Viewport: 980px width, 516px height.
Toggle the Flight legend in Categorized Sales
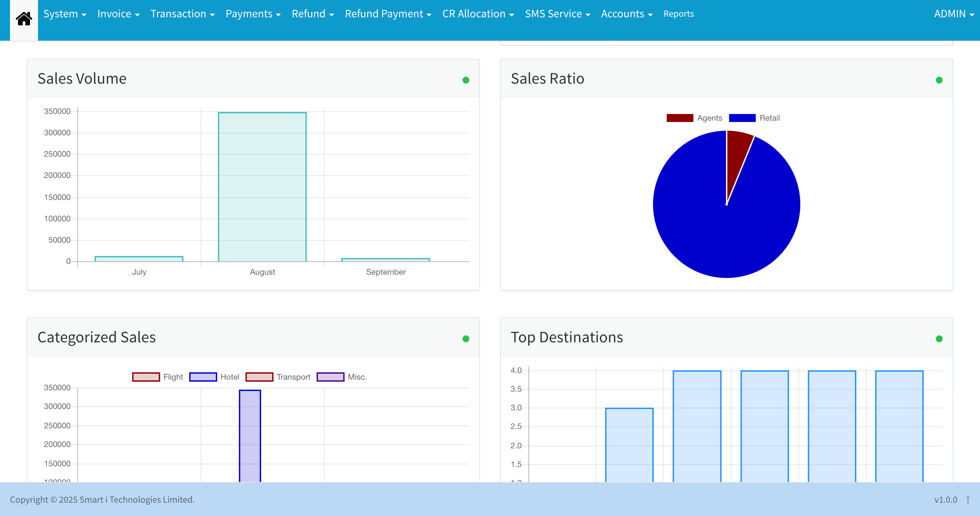click(146, 377)
